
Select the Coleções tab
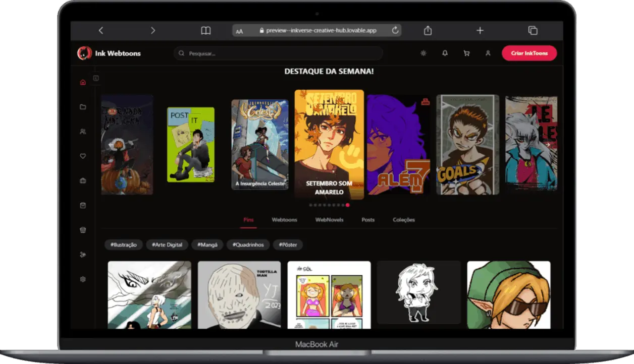(x=403, y=220)
